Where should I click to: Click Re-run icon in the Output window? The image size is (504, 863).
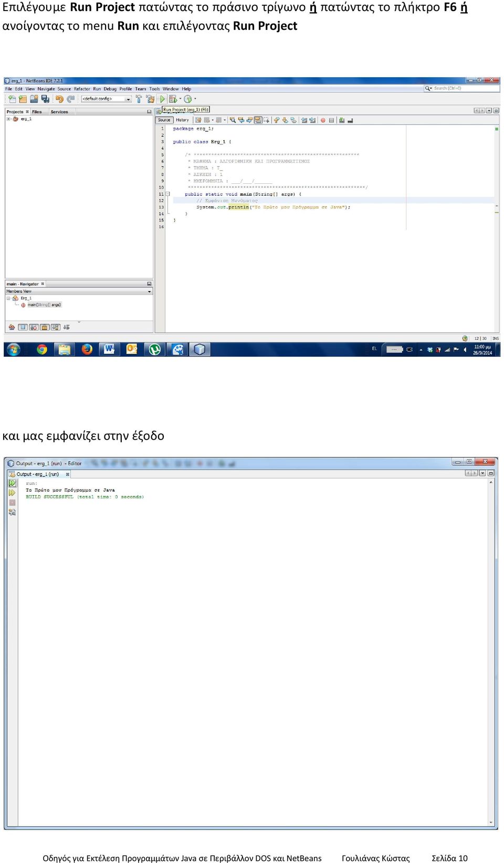12,483
